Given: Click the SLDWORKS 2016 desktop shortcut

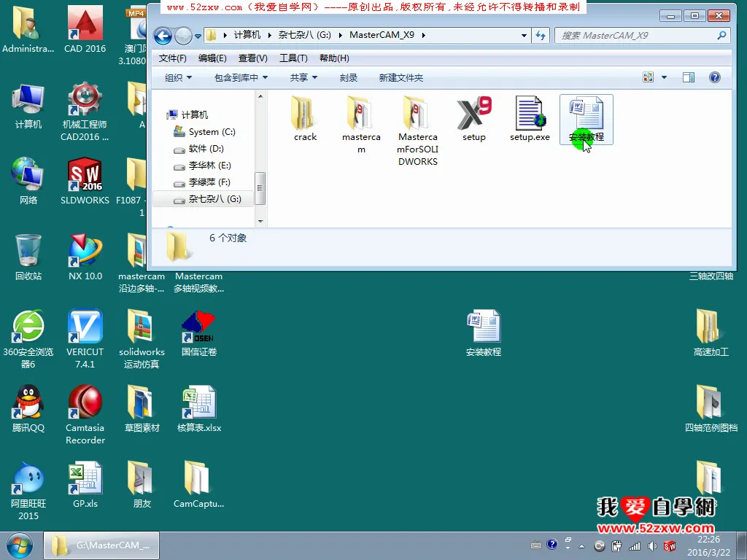Looking at the screenshot, I should tap(85, 180).
